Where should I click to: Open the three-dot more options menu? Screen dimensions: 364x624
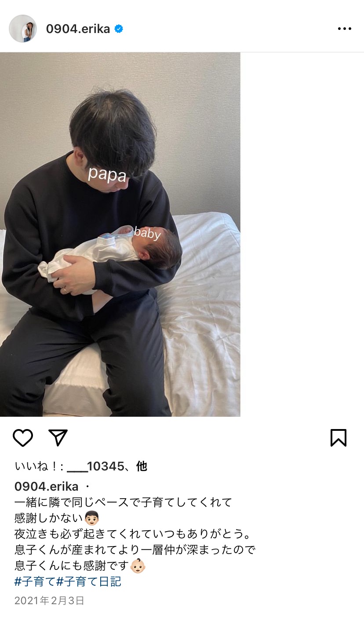(x=345, y=29)
